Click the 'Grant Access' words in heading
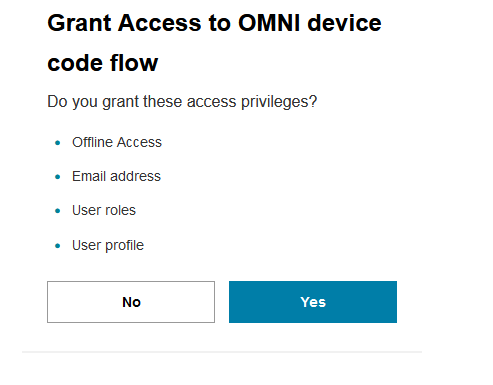 click(x=124, y=23)
